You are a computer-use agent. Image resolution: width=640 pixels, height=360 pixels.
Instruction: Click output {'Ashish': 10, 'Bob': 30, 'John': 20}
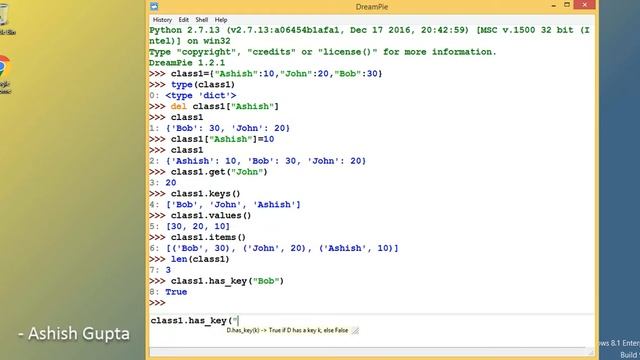pyautogui.click(x=266, y=161)
